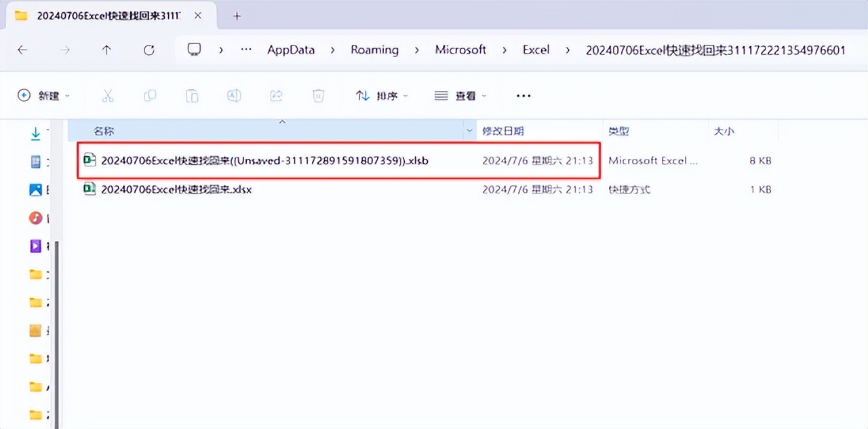Click the Paste clipboard icon
868x429 pixels.
[x=192, y=96]
